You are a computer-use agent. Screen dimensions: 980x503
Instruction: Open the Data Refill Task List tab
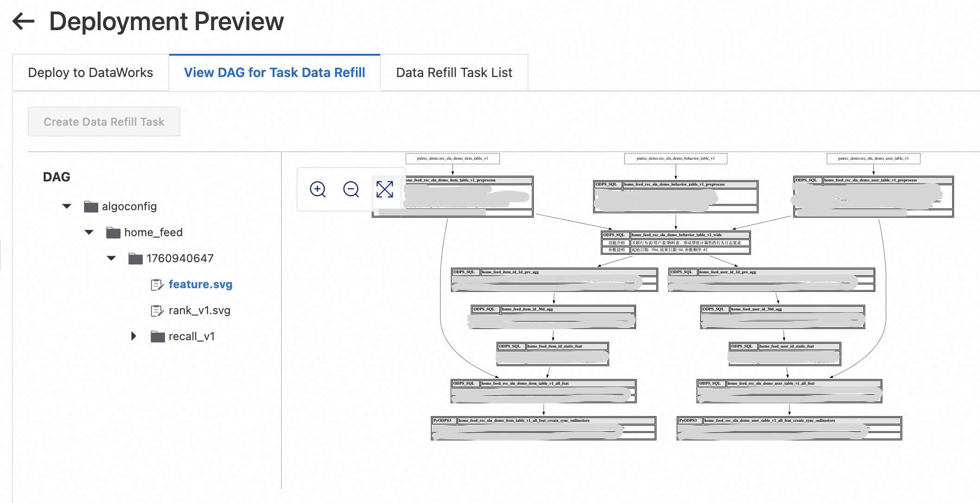tap(454, 73)
